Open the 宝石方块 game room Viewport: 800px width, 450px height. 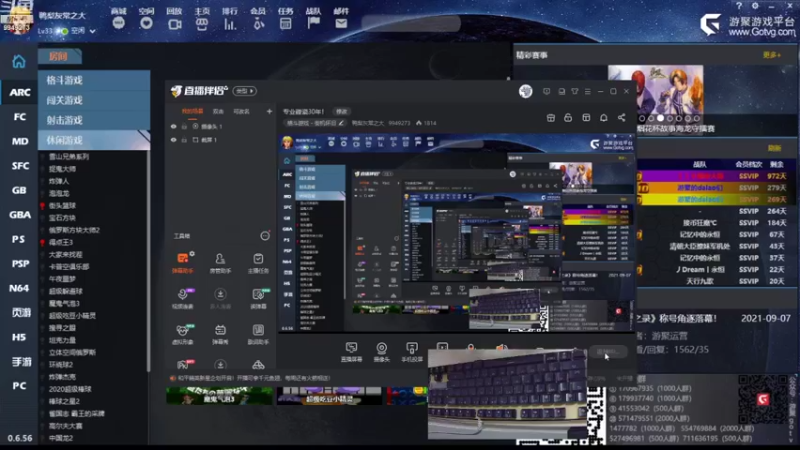click(62, 218)
